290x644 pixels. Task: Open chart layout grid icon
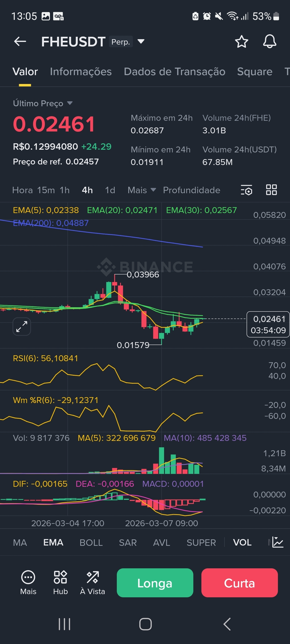[x=271, y=190]
